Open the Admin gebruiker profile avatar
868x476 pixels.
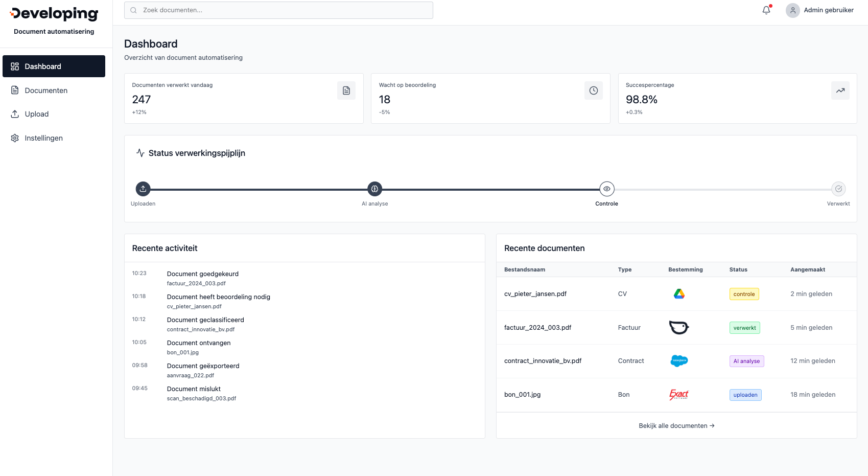click(792, 10)
